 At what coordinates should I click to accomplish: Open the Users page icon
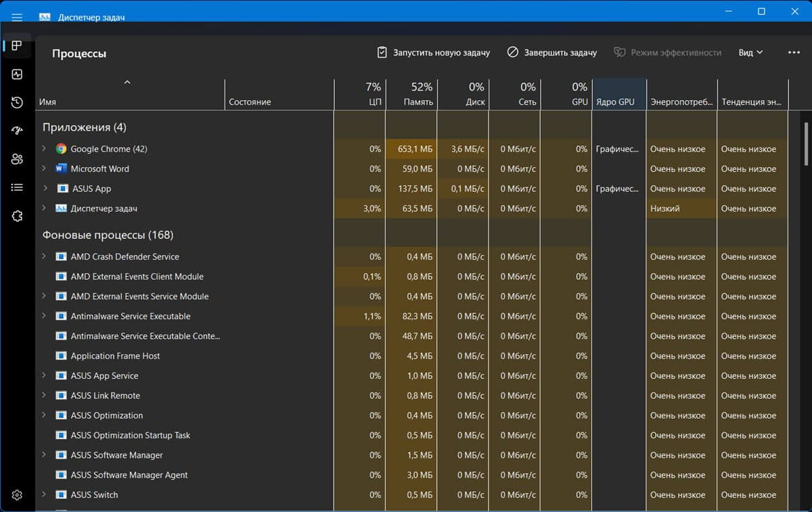pos(17,159)
